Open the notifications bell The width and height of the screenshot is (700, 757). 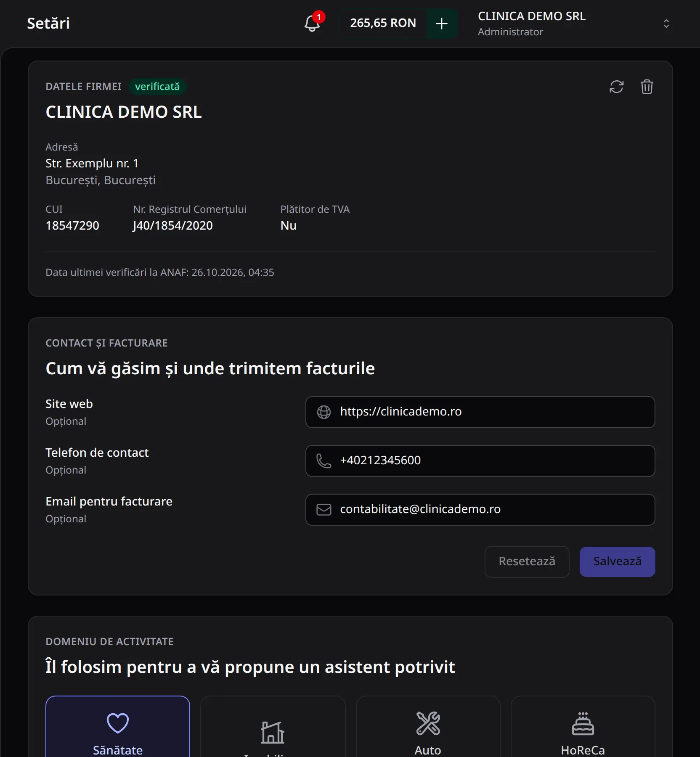pos(312,24)
